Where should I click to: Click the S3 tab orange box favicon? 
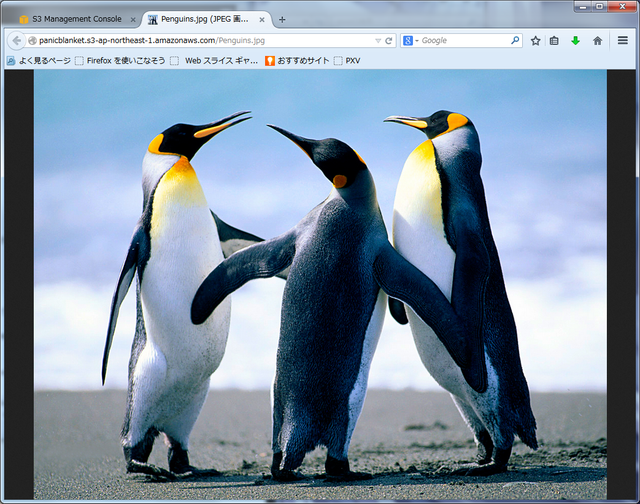coord(24,19)
